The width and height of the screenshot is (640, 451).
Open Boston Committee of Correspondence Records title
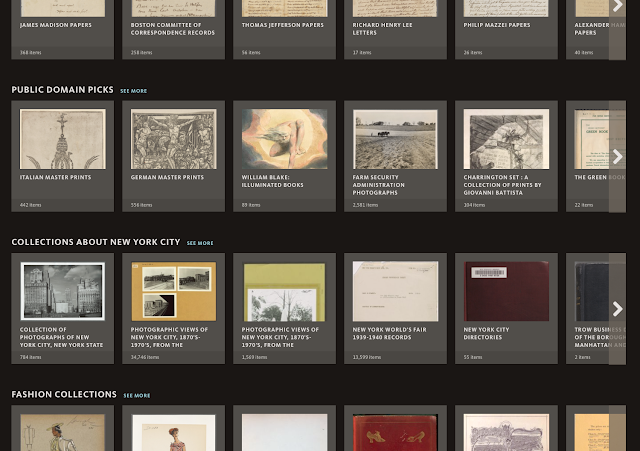pyautogui.click(x=173, y=29)
